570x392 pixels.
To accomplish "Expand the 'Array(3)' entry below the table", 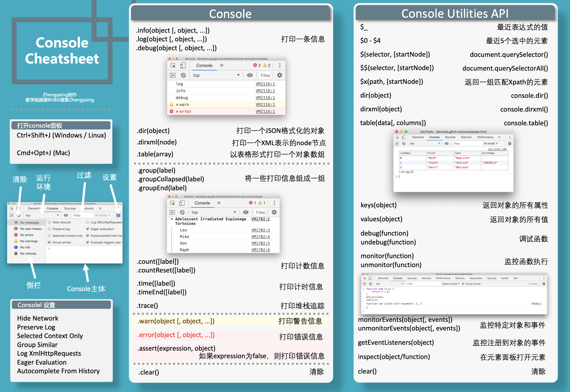I will tap(400, 172).
